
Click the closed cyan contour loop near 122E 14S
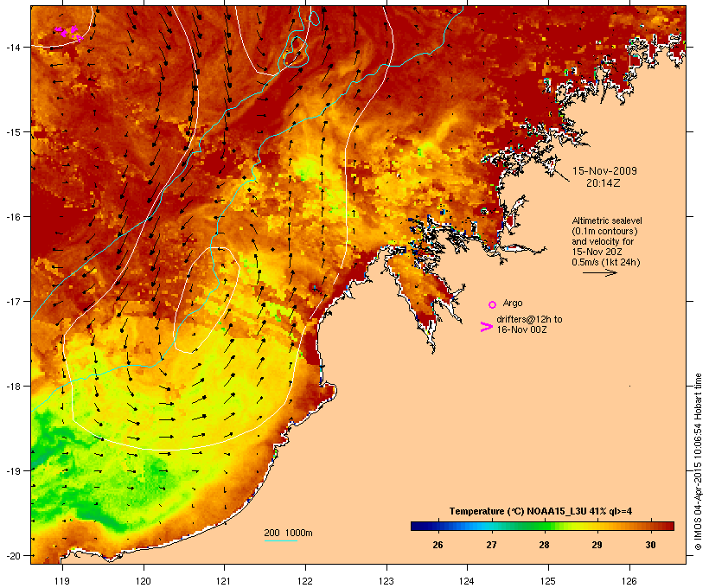click(x=297, y=53)
